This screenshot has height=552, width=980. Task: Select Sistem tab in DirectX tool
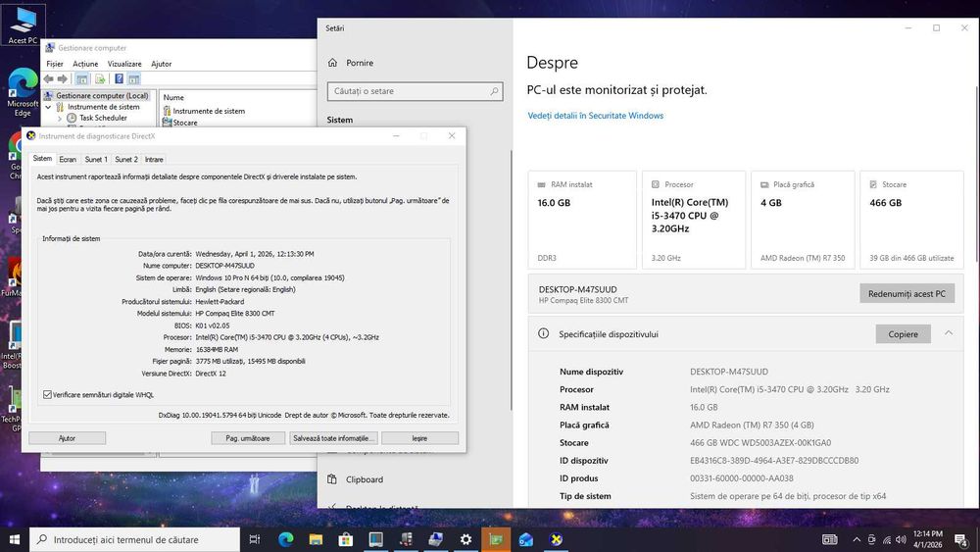[42, 159]
